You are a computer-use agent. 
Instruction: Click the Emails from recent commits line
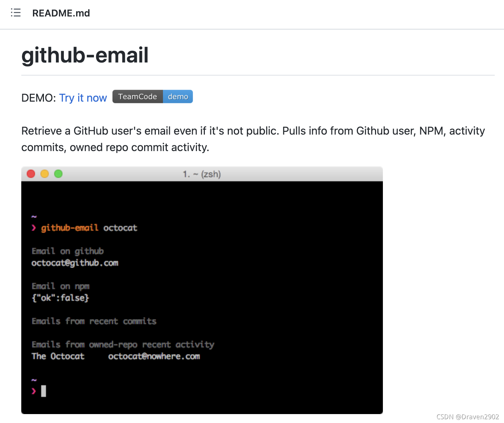point(94,321)
